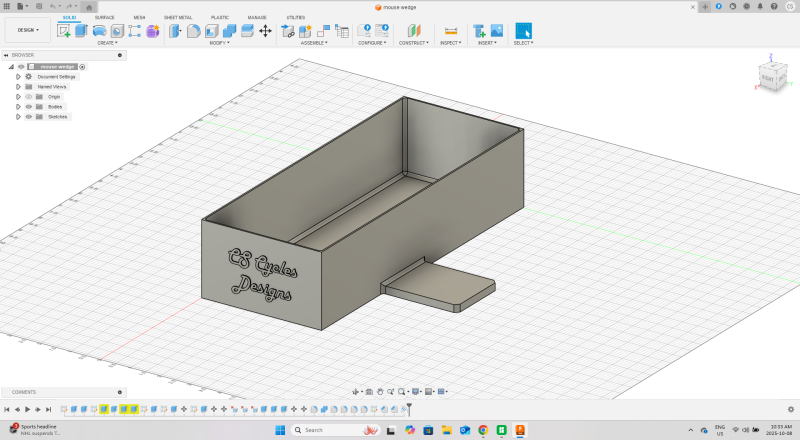Screen dimensions: 800x440
Task: Toggle visibility of the Origin folder
Action: point(29,96)
